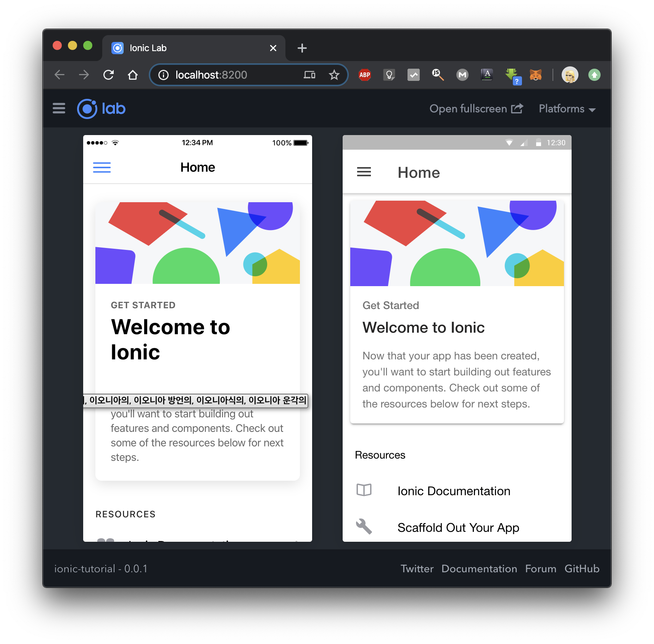Open the iOS preview side menu

(x=102, y=167)
